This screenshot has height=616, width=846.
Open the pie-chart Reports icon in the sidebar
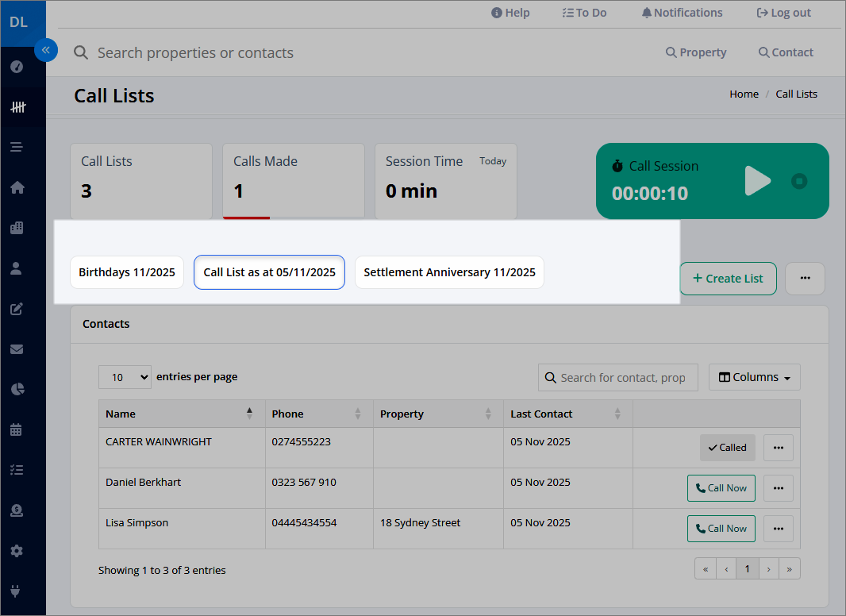[x=17, y=389]
